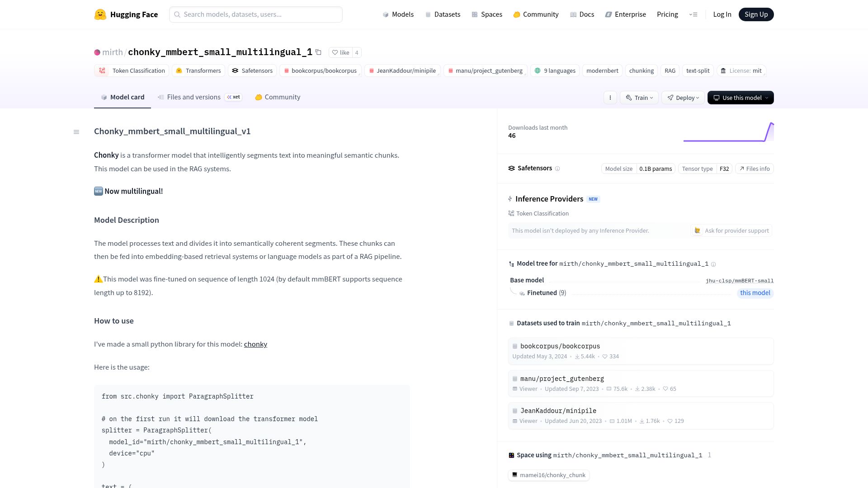
Task: Click the Pricing nav link
Action: point(667,14)
